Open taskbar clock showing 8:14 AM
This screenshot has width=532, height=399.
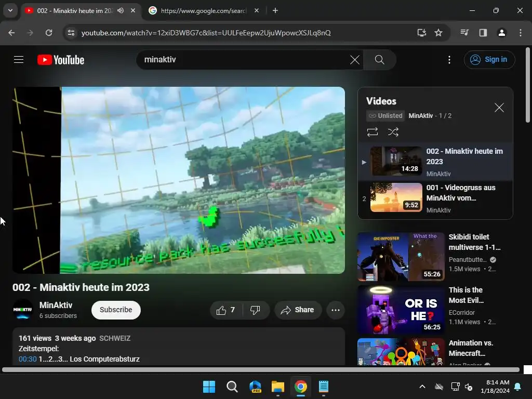(495, 387)
